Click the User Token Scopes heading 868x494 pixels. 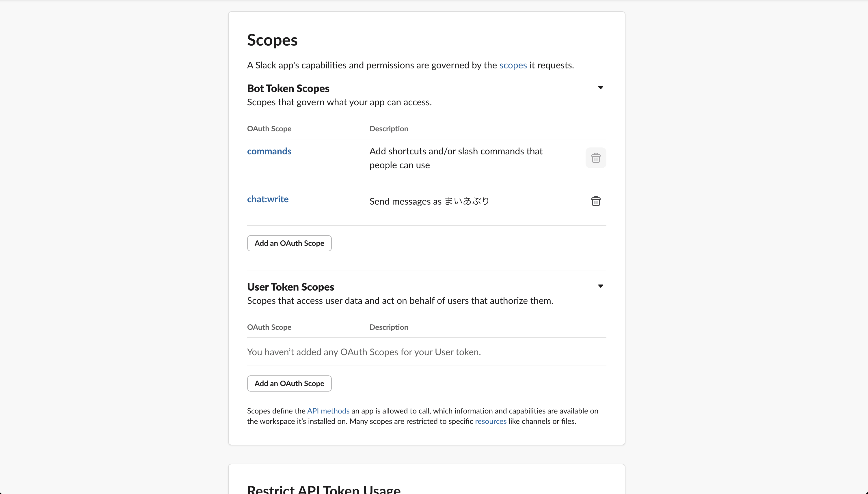coord(290,287)
